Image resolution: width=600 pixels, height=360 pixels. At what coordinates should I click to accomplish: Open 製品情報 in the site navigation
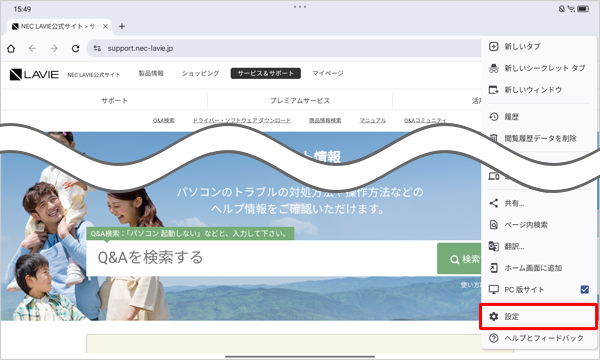[151, 73]
